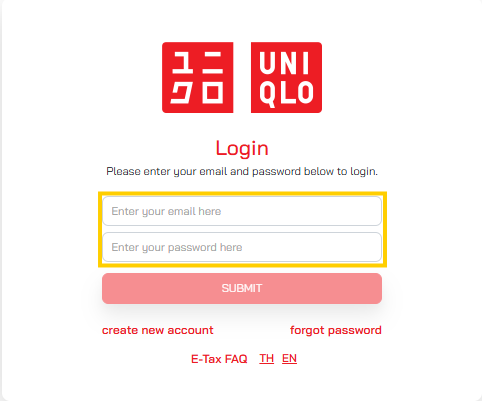Recover credentials via forgot password
The width and height of the screenshot is (482, 401).
tap(336, 330)
